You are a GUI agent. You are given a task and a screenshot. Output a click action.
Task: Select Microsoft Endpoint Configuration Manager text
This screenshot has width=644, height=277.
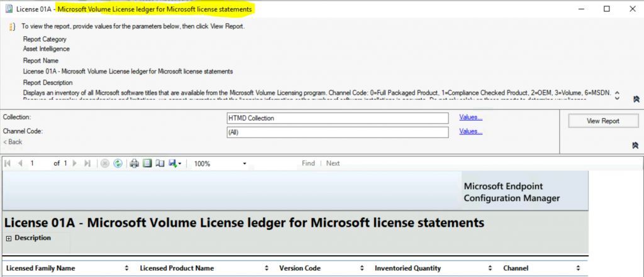(x=512, y=192)
